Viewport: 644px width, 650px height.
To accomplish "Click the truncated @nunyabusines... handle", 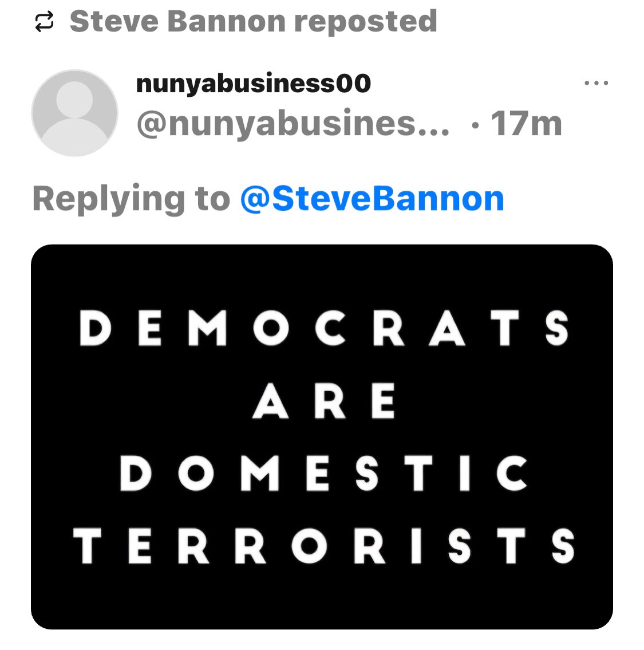I will (293, 123).
